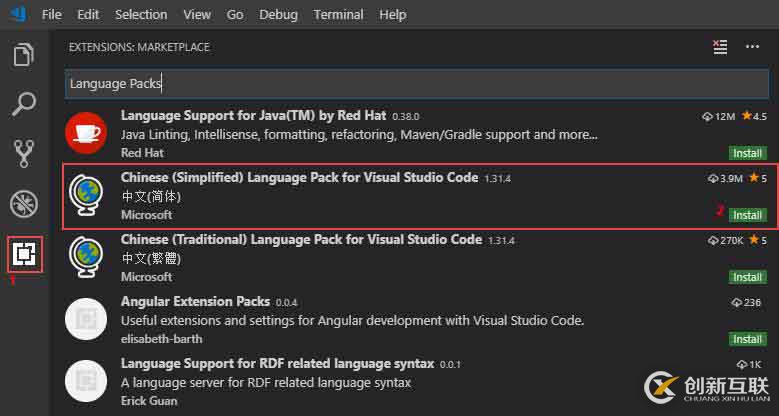779x416 pixels.
Task: Open the Edit menu
Action: (x=88, y=15)
